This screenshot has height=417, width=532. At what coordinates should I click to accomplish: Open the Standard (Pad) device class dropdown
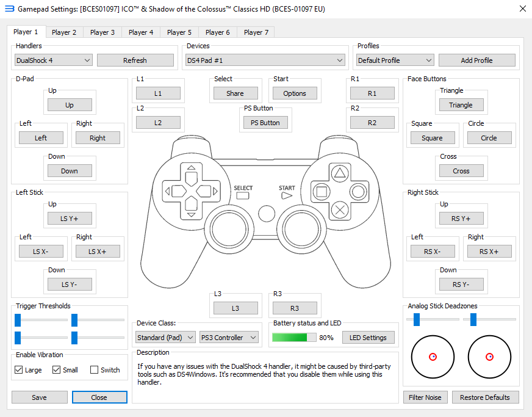(x=165, y=338)
